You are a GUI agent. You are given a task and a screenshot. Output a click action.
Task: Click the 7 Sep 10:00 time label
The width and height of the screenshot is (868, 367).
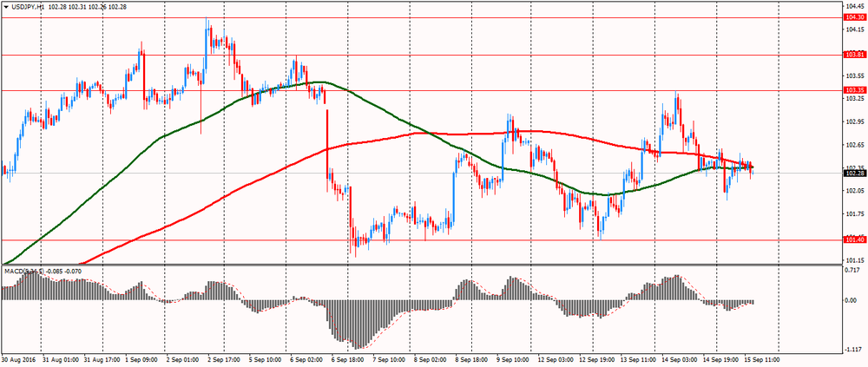(391, 359)
